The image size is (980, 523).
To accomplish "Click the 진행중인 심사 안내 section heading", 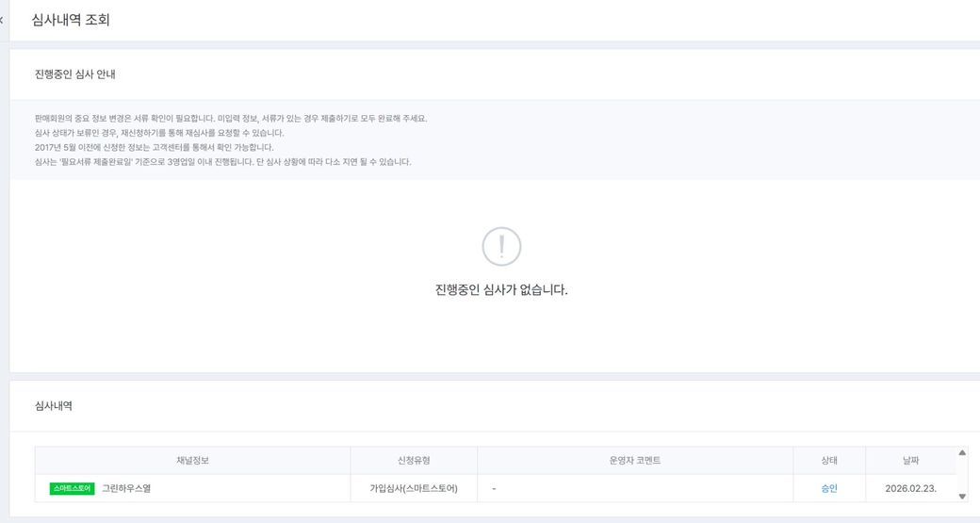I will [75, 74].
